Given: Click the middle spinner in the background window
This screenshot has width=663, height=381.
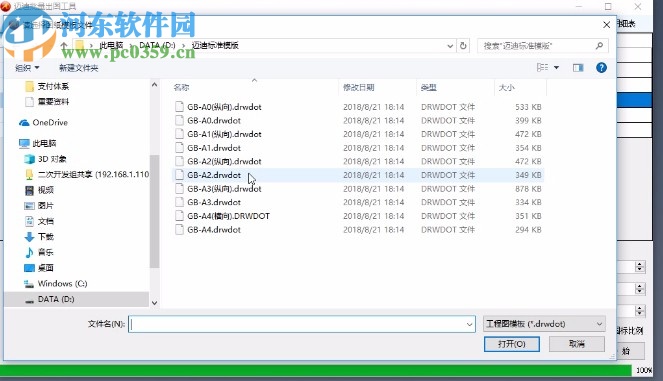Looking at the screenshot, I should click(x=639, y=289).
